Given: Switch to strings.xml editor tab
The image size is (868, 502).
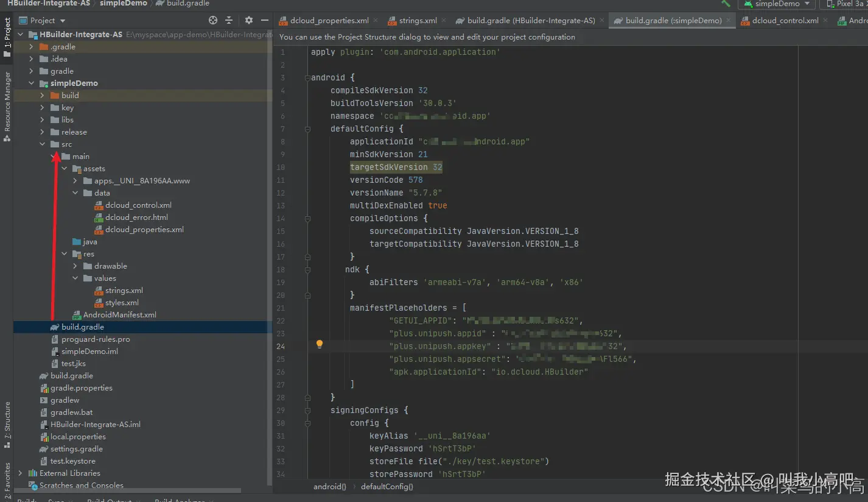Looking at the screenshot, I should (418, 20).
